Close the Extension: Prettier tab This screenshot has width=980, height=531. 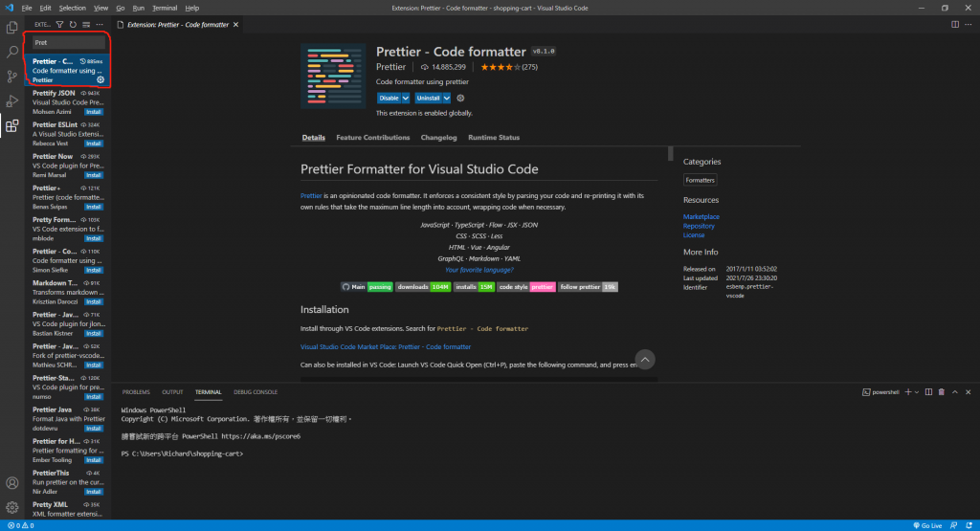pyautogui.click(x=235, y=25)
